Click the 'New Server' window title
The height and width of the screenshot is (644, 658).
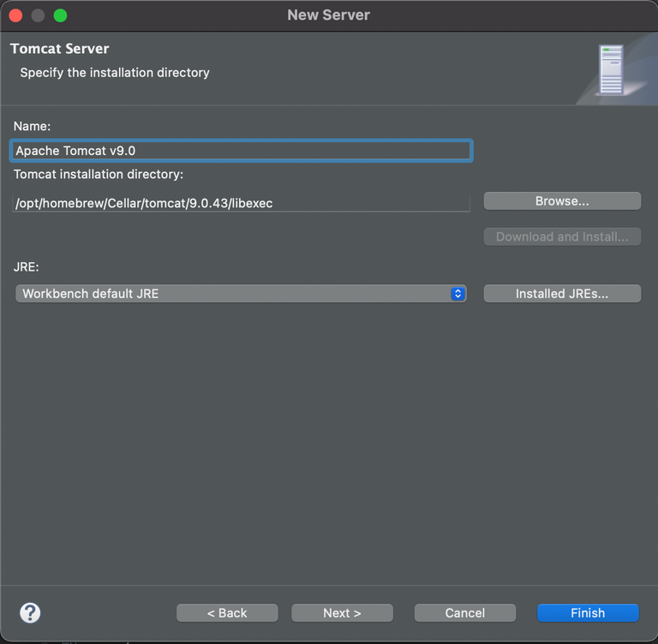(x=329, y=15)
